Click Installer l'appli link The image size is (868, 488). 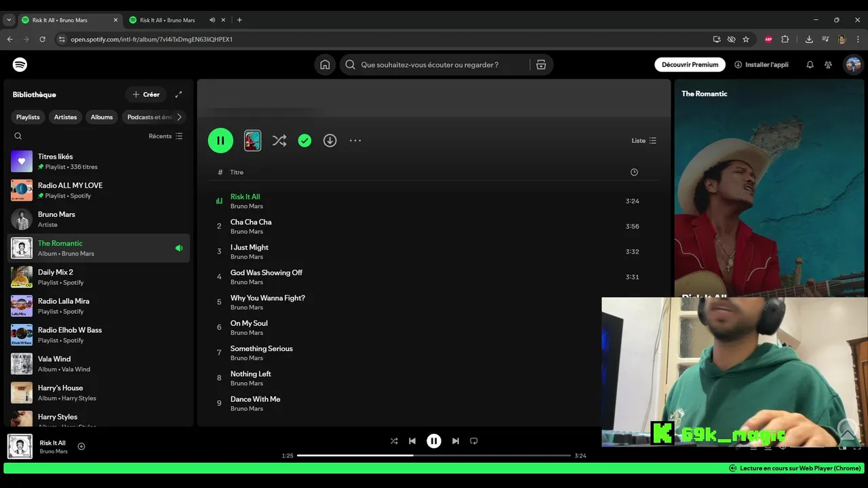(762, 65)
